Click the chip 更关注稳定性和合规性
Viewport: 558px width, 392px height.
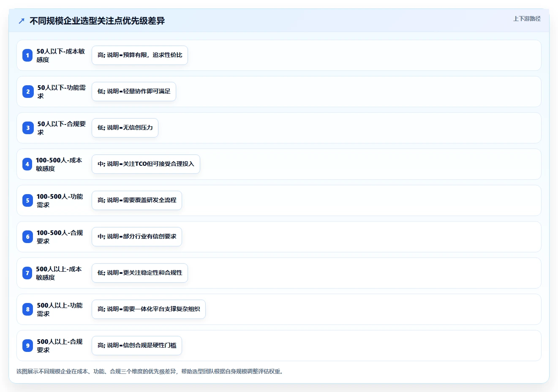point(140,273)
